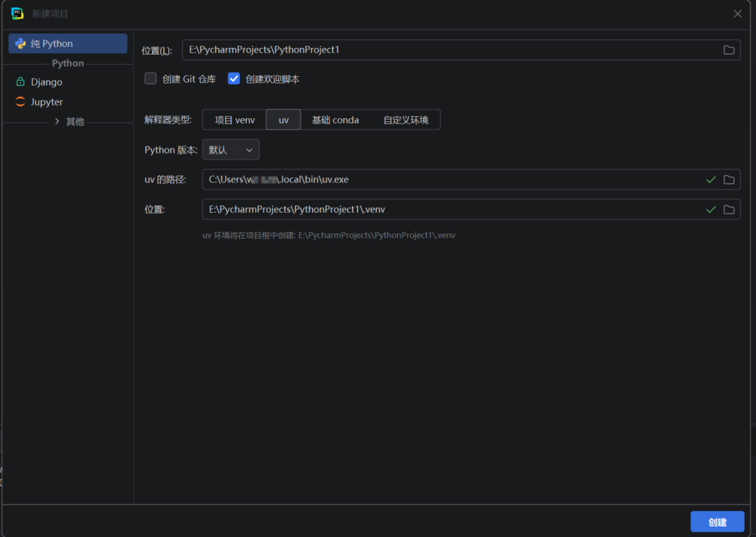Browse folder for uv path
756x537 pixels.
(729, 180)
